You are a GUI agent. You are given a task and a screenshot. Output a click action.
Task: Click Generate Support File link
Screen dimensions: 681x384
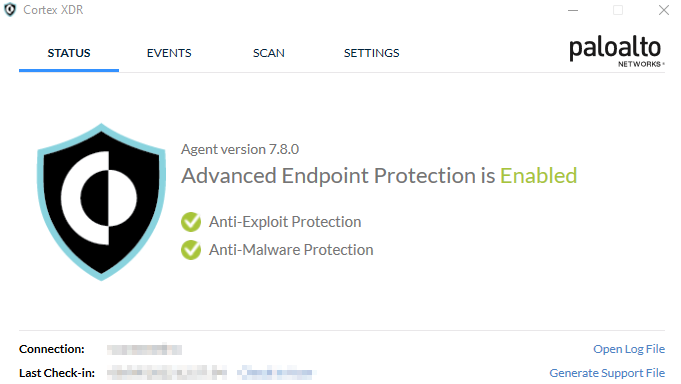607,373
